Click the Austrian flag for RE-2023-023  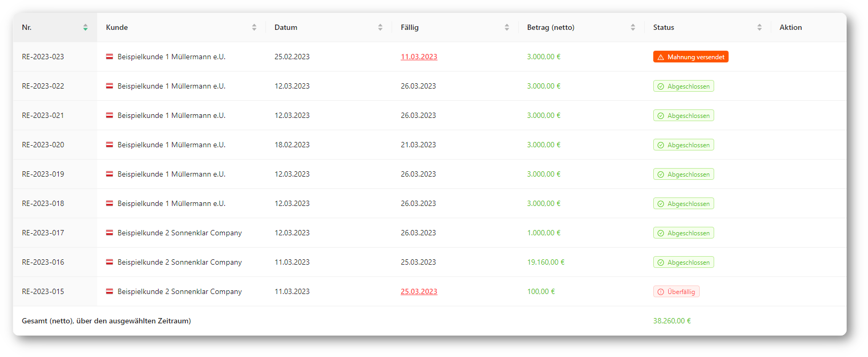tap(110, 57)
